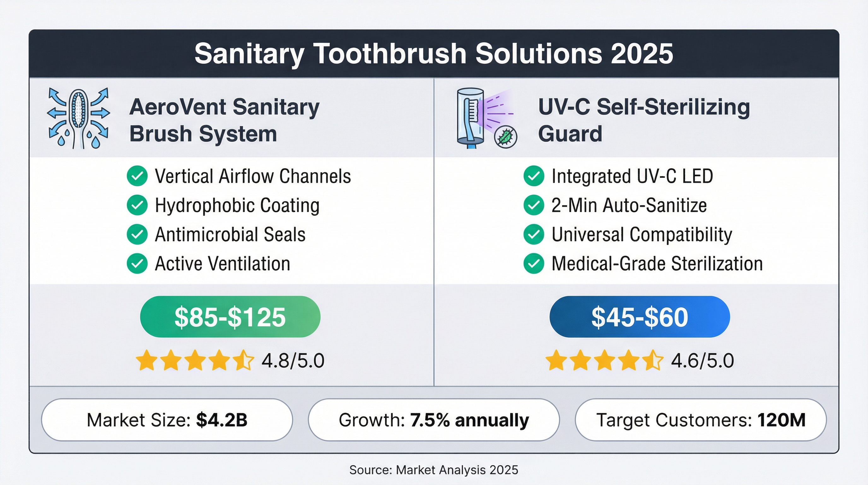Viewport: 868px width, 485px height.
Task: Select the Market Size $4.2B pill
Action: 167,420
